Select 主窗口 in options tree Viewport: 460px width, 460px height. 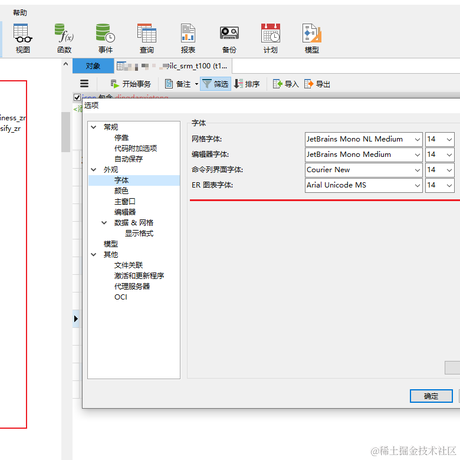coord(125,201)
